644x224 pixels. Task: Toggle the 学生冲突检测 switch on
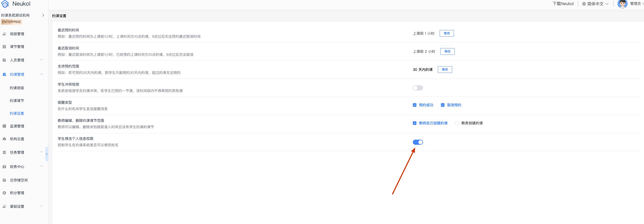click(418, 88)
